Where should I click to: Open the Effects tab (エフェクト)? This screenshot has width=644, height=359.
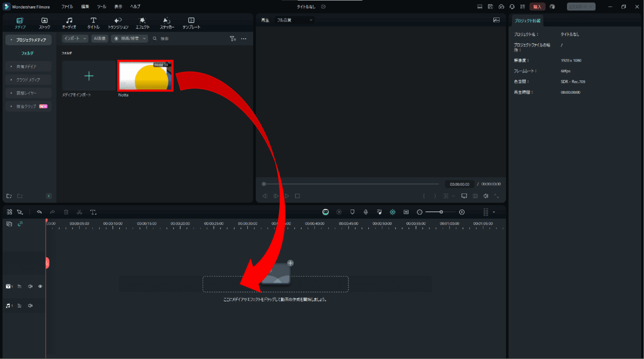[x=142, y=23]
